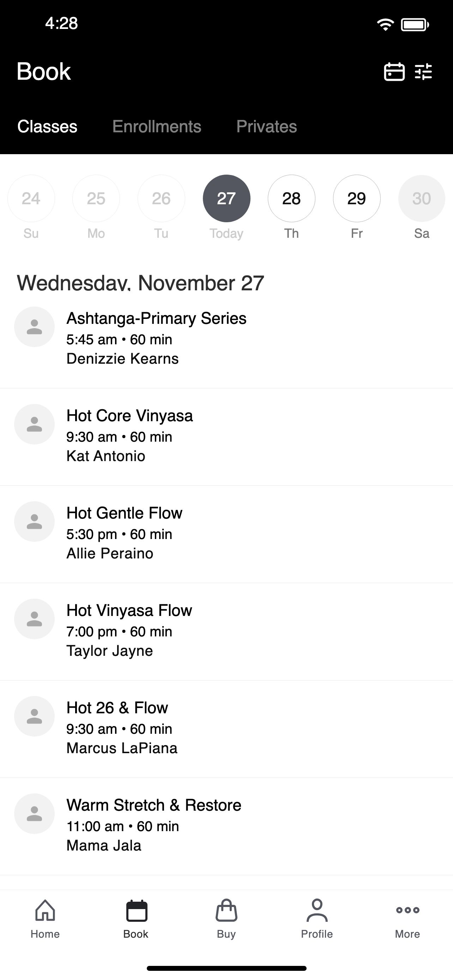Image resolution: width=453 pixels, height=980 pixels.
Task: Open Hot 26 & Flow class
Action: point(226,729)
